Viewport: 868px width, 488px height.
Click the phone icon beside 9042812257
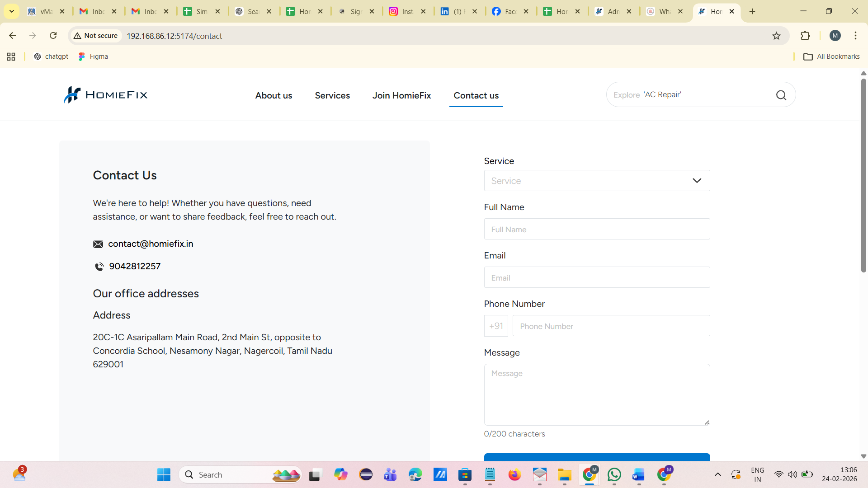click(x=99, y=267)
